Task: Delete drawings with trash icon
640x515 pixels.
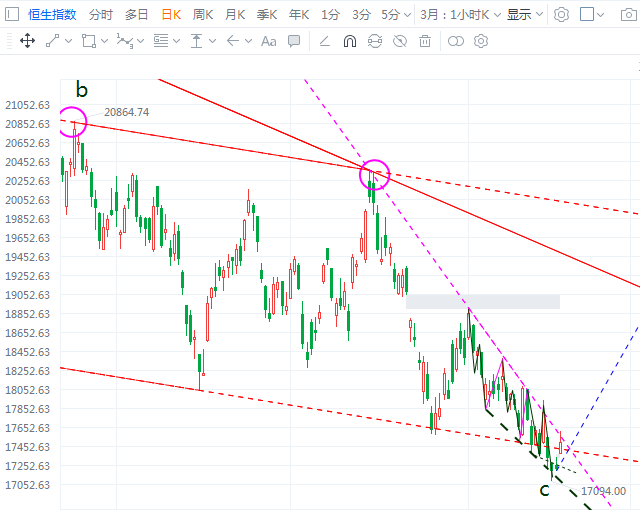Action: pos(425,41)
